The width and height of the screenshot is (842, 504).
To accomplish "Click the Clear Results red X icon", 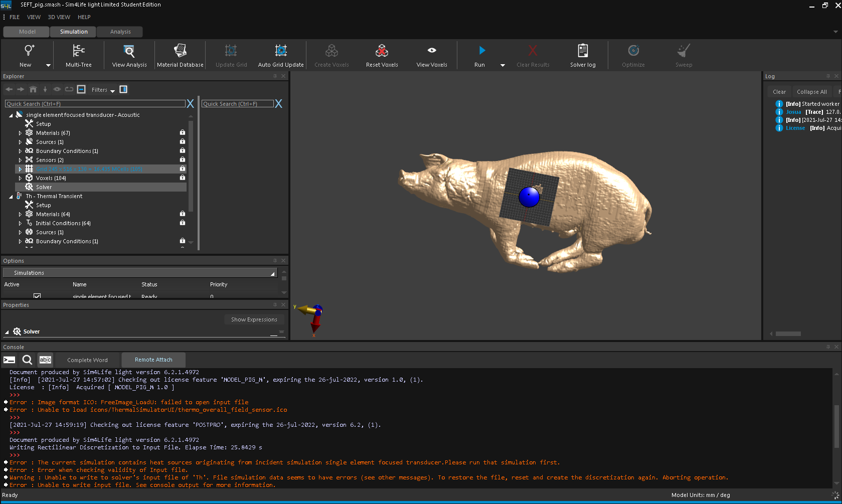I will (x=533, y=51).
